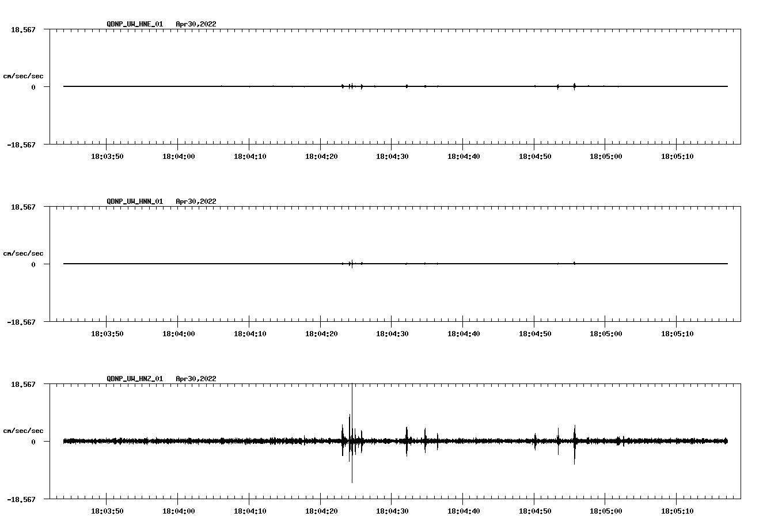Viewport: 782px width, 532px height.
Task: Click 18:05:00 time label on HNE plot
Action: 605,157
